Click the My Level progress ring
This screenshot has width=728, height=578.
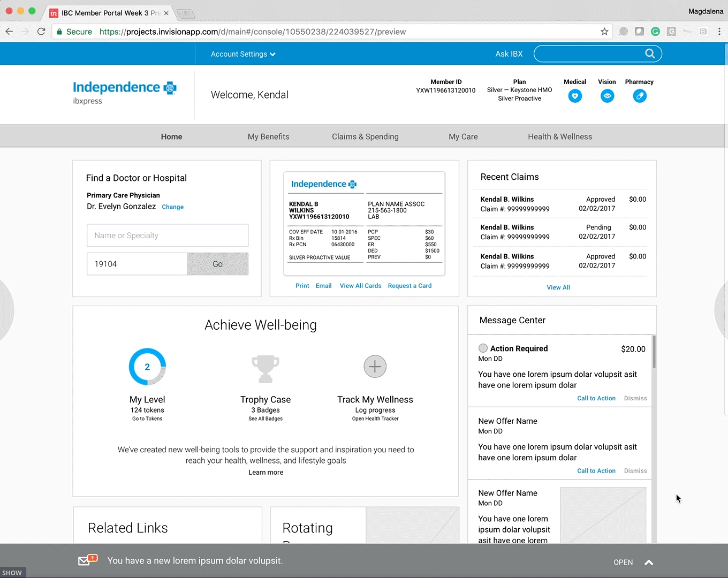[x=147, y=367]
